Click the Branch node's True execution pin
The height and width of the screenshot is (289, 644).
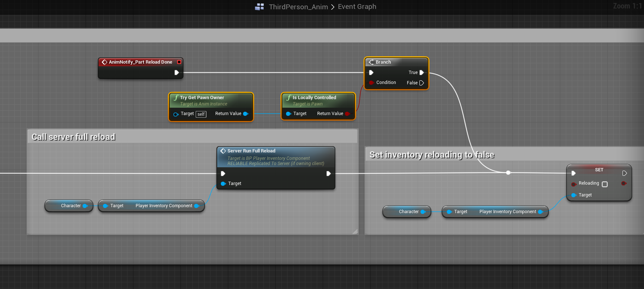pyautogui.click(x=421, y=73)
